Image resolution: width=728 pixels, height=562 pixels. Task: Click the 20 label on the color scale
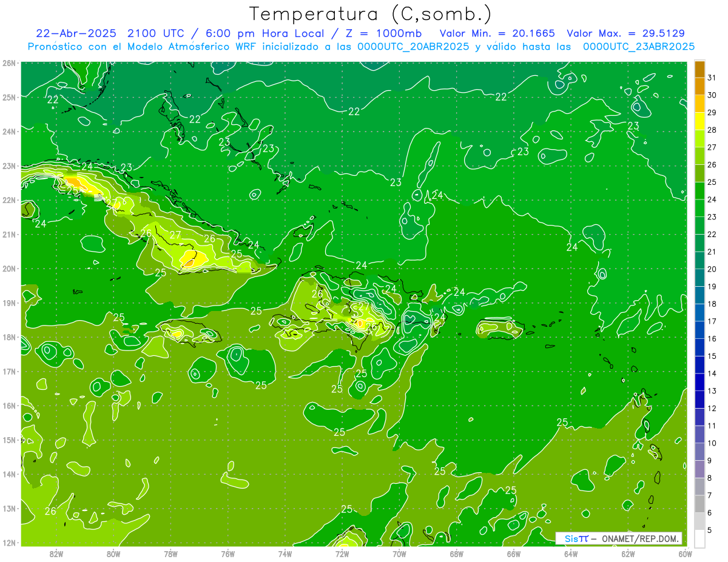(x=712, y=269)
